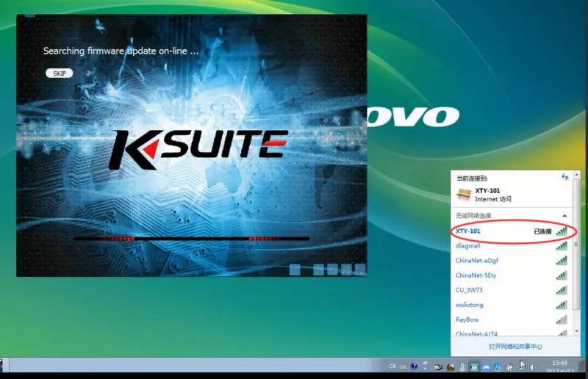Image resolution: width=588 pixels, height=379 pixels.
Task: Open the taskbar clock showing 15:48
Action: pyautogui.click(x=560, y=367)
